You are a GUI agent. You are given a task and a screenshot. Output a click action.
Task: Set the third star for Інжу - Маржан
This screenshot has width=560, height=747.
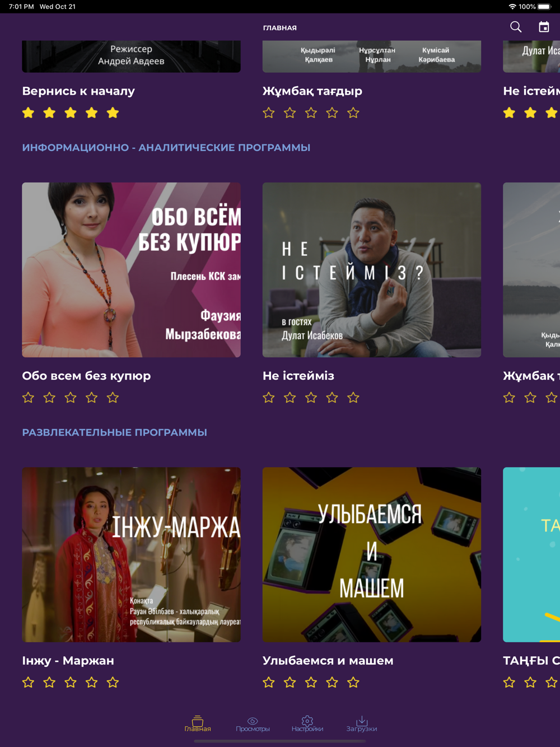[71, 682]
